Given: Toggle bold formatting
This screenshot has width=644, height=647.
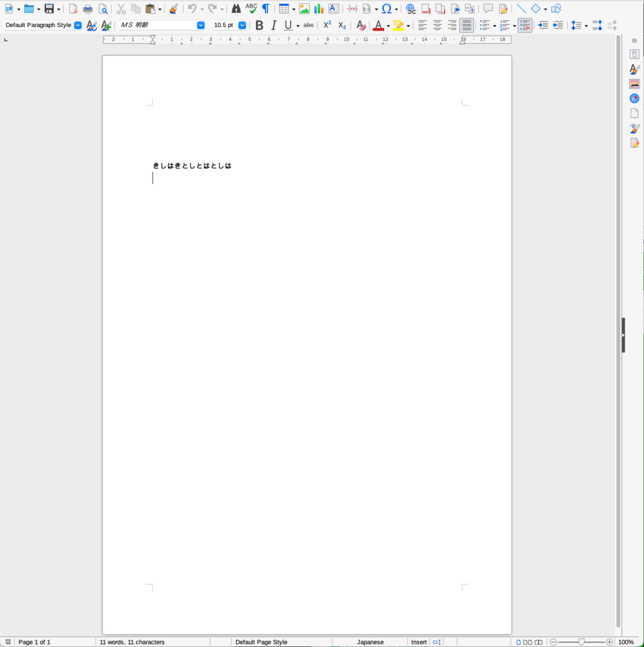Looking at the screenshot, I should point(259,25).
